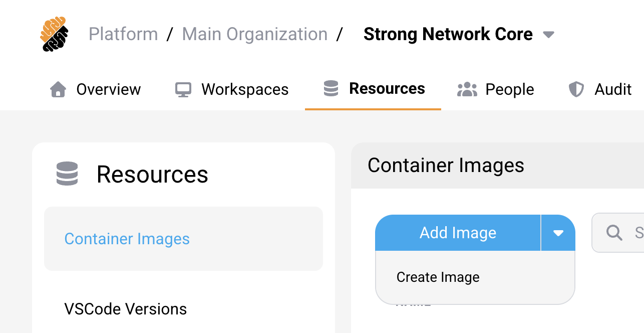The width and height of the screenshot is (644, 333).
Task: Click the Resources sidebar heading
Action: [x=152, y=175]
